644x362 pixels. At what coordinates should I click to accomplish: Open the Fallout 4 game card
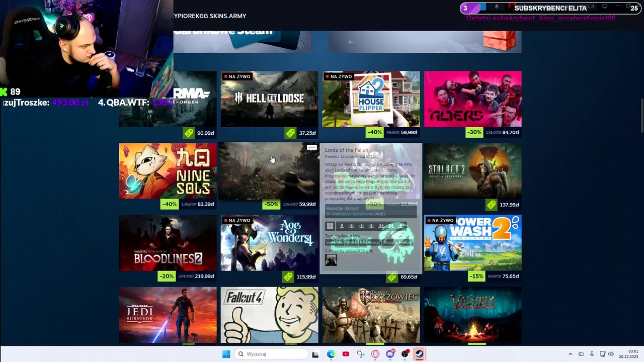[x=269, y=315]
